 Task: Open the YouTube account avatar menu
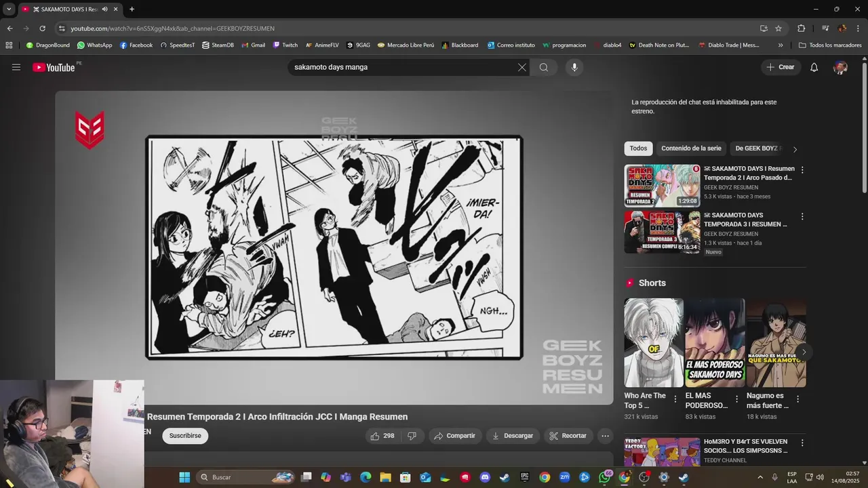tap(840, 67)
